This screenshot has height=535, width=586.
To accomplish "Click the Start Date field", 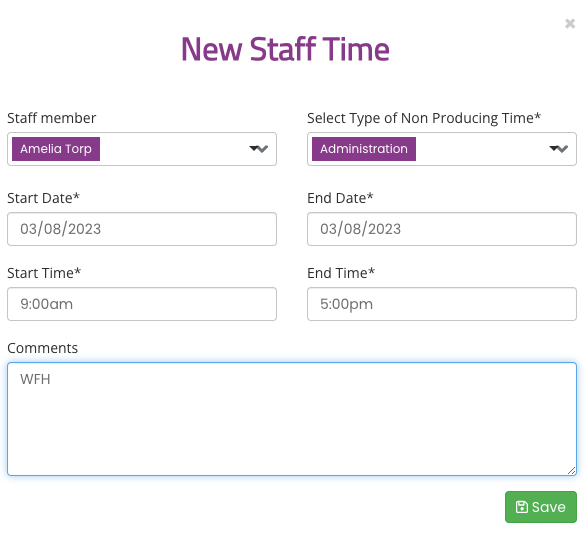I will click(142, 229).
